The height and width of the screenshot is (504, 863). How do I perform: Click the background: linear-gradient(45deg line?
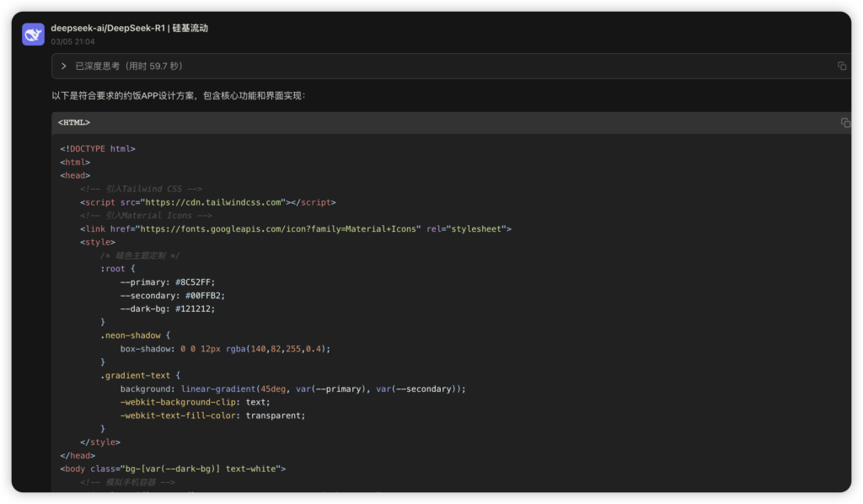292,389
